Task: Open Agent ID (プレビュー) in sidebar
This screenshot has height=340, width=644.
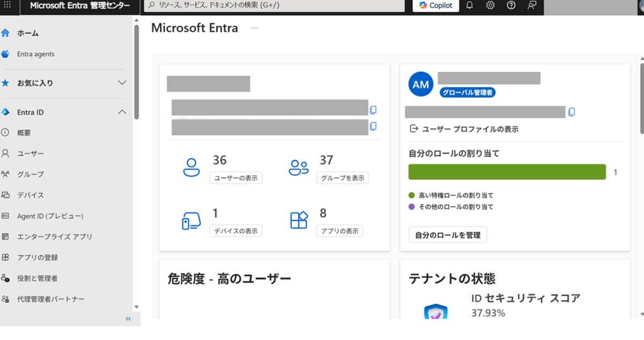Action: tap(50, 216)
